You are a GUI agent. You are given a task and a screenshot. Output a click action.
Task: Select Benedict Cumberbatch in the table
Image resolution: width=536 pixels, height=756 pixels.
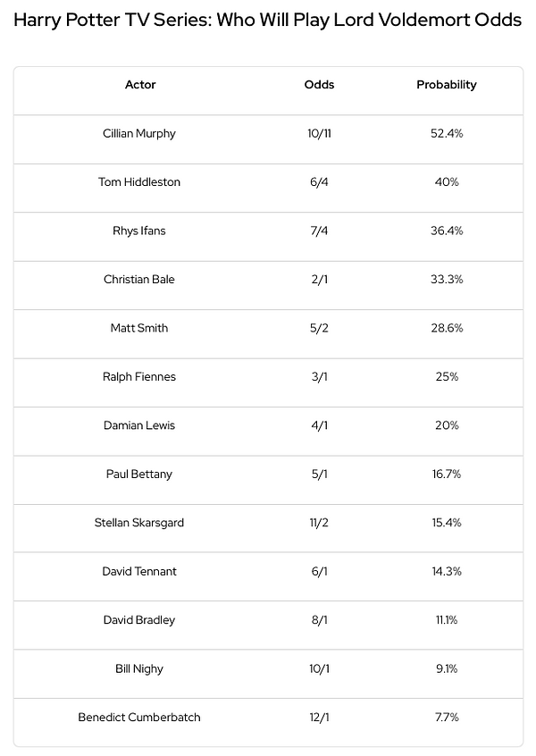point(139,718)
